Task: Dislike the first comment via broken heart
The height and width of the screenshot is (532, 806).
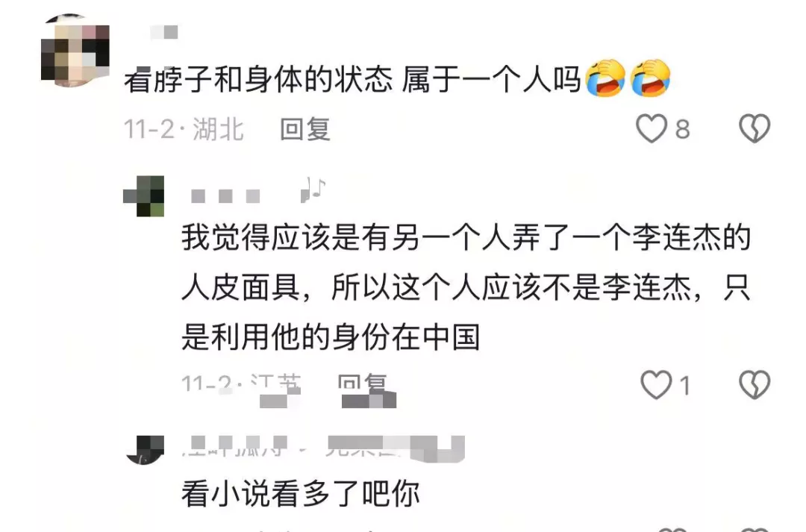Action: [x=754, y=128]
